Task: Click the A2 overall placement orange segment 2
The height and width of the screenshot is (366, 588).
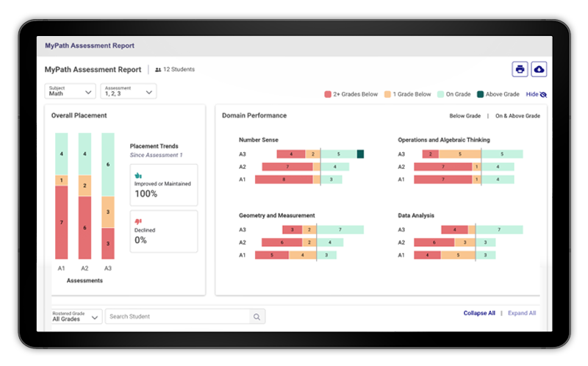Action: [x=85, y=186]
